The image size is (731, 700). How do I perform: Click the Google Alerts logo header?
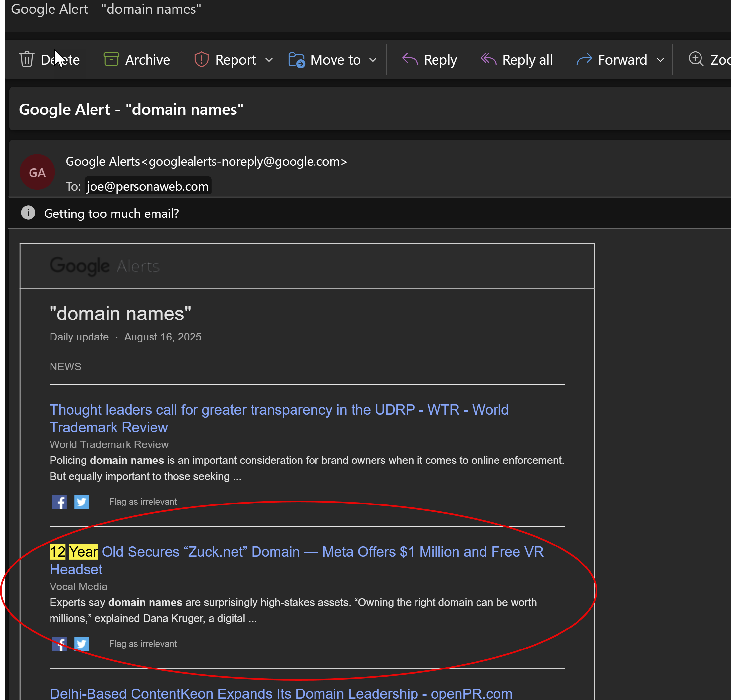(x=105, y=266)
